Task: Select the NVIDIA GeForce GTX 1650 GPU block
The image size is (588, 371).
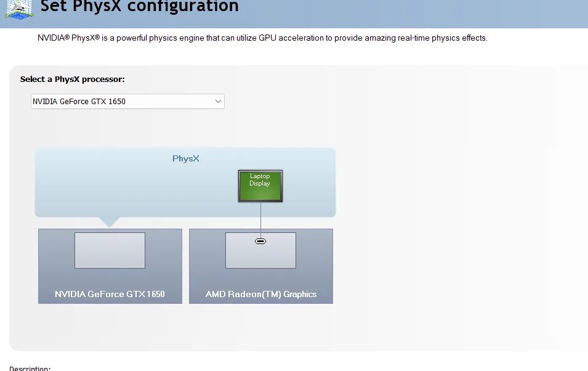Action: pos(110,266)
